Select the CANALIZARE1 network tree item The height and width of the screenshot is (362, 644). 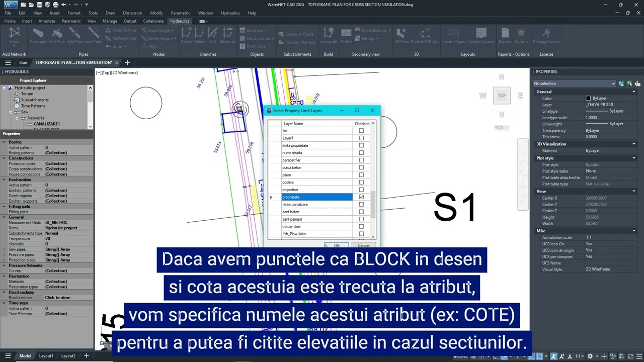pos(46,124)
